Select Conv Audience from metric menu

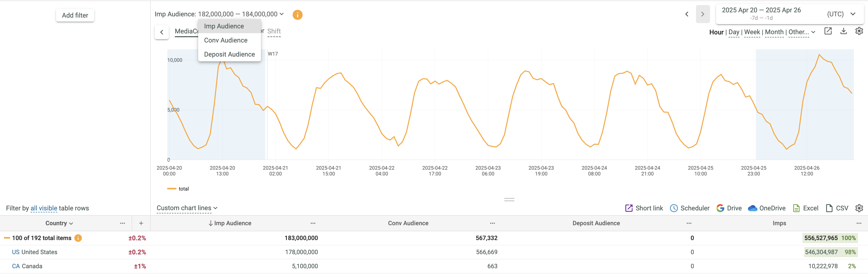pos(226,40)
